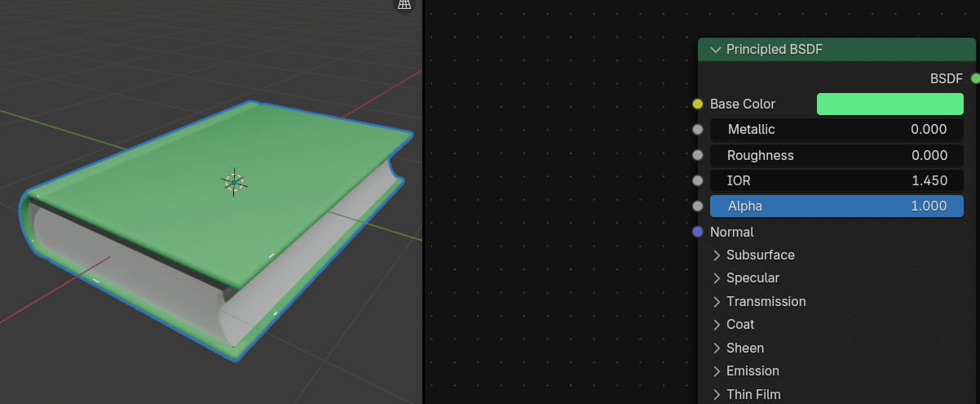Click the yellow Base Color input socket
The width and height of the screenshot is (980, 404).
pos(698,104)
